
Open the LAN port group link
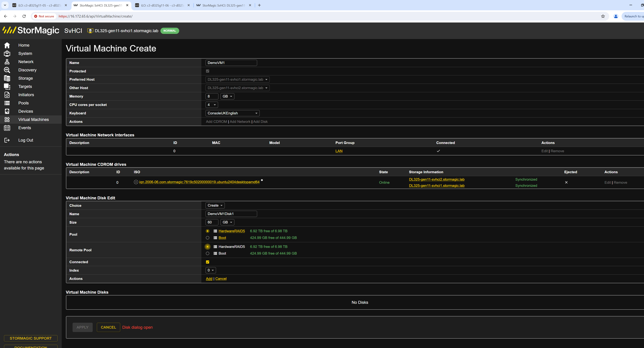click(x=339, y=151)
